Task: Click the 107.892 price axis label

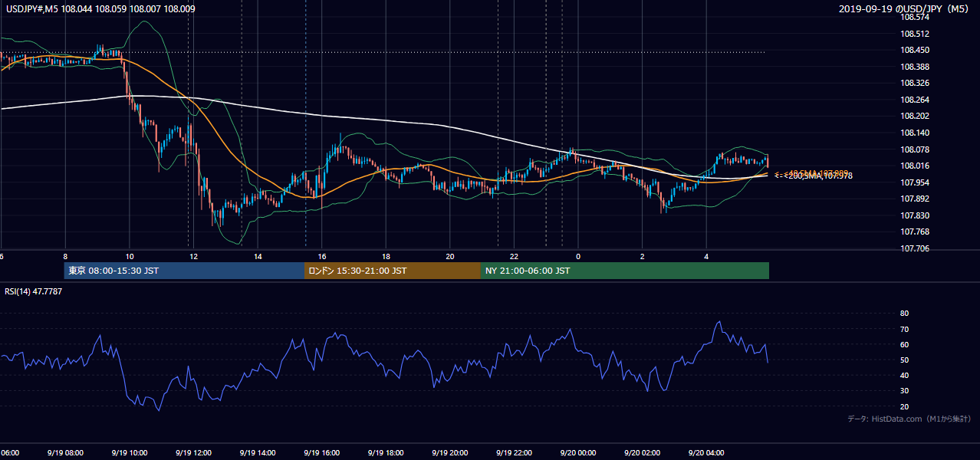Action: coord(913,199)
